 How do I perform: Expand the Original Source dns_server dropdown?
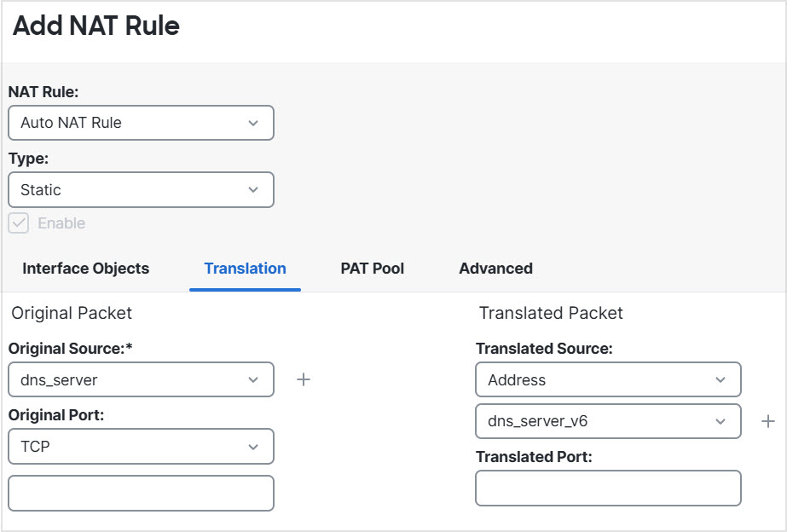coord(141,380)
